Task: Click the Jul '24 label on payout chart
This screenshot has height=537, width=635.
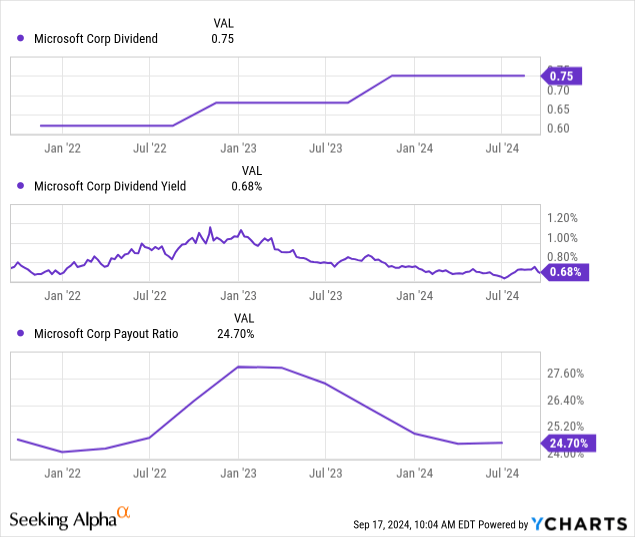Action: [501, 471]
